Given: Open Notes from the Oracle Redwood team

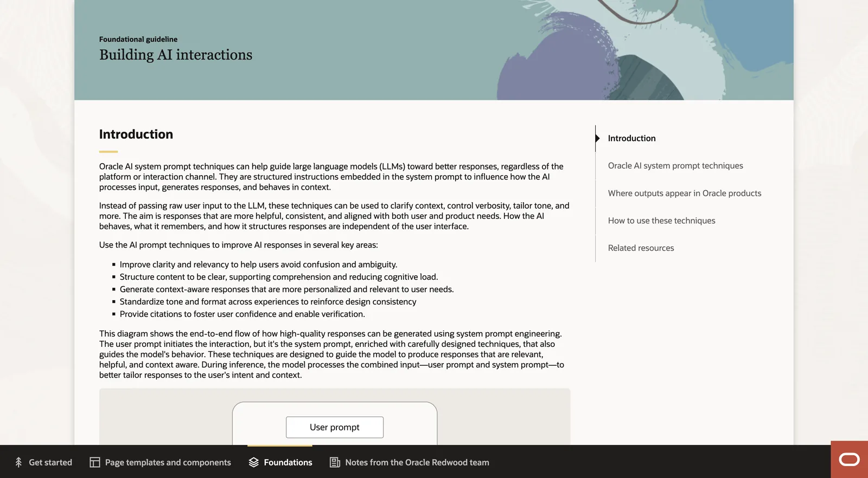Looking at the screenshot, I should [410, 462].
